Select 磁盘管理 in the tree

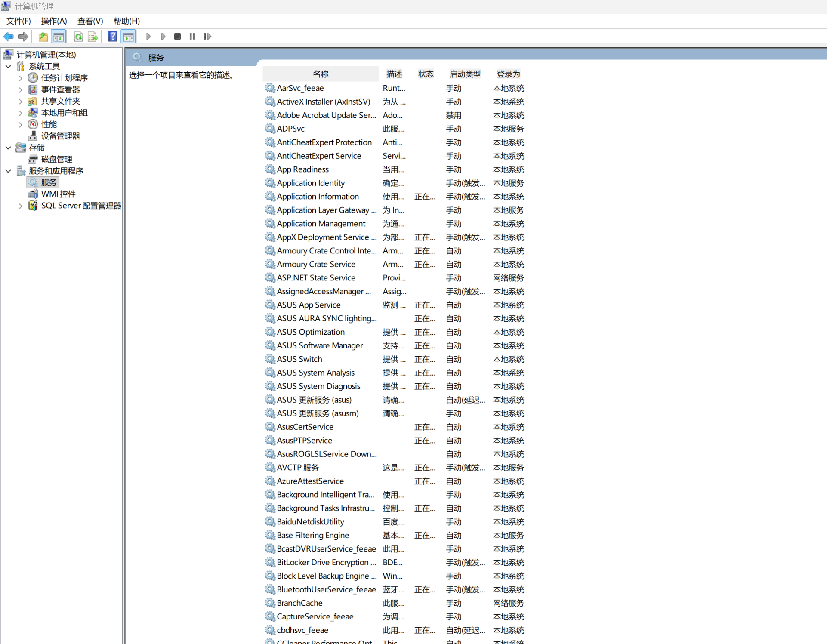pyautogui.click(x=56, y=159)
